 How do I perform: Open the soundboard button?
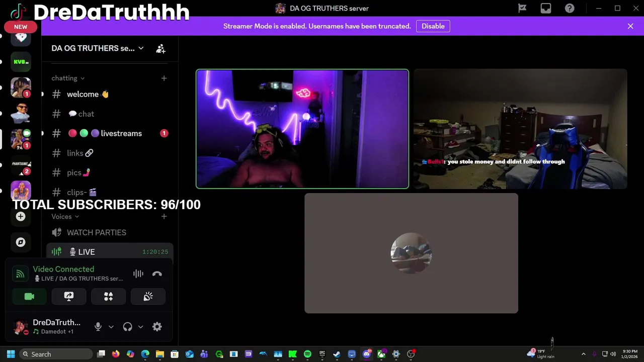148,297
